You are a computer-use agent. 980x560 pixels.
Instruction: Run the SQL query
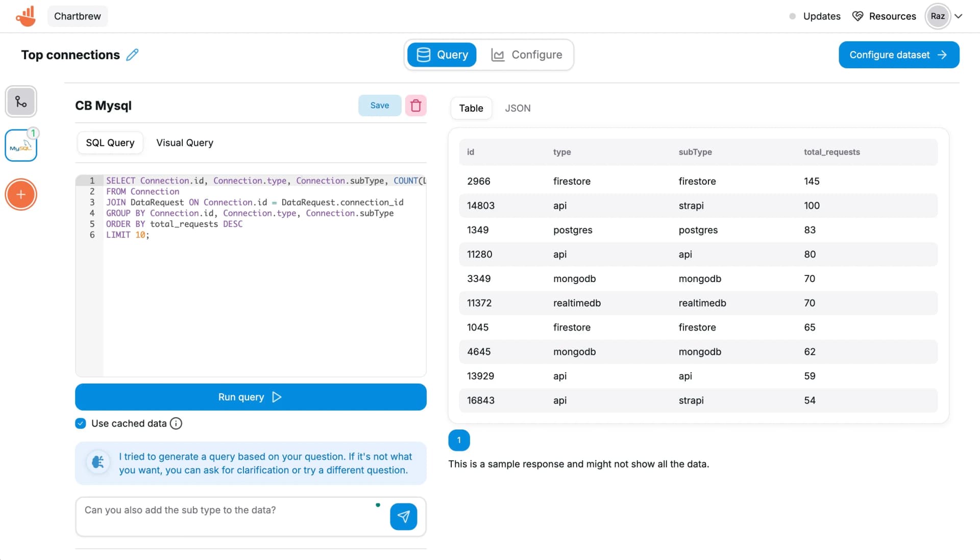click(x=251, y=397)
